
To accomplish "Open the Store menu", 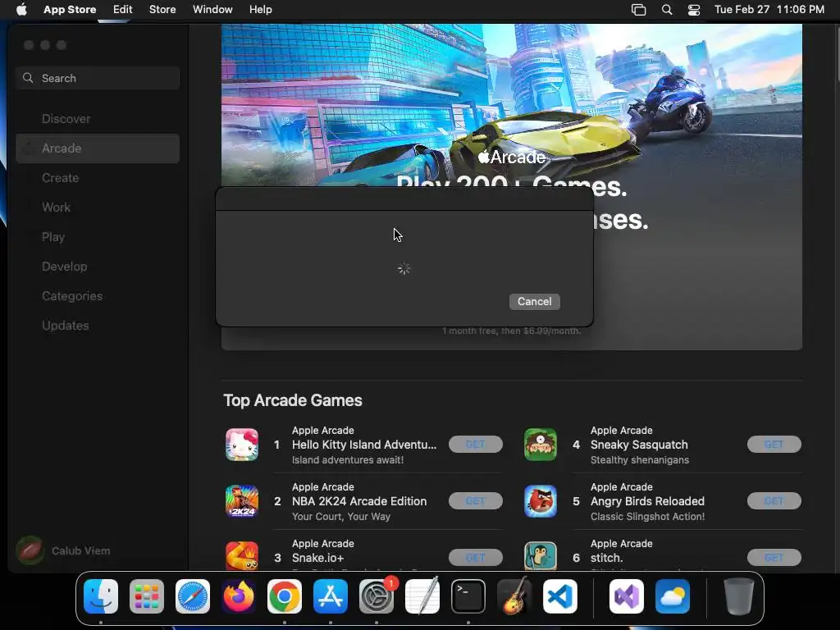I will pos(162,10).
